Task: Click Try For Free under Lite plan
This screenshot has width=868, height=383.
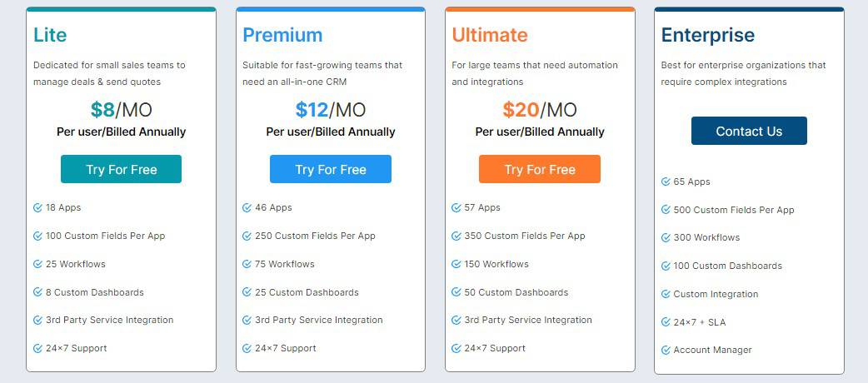Action: click(122, 169)
